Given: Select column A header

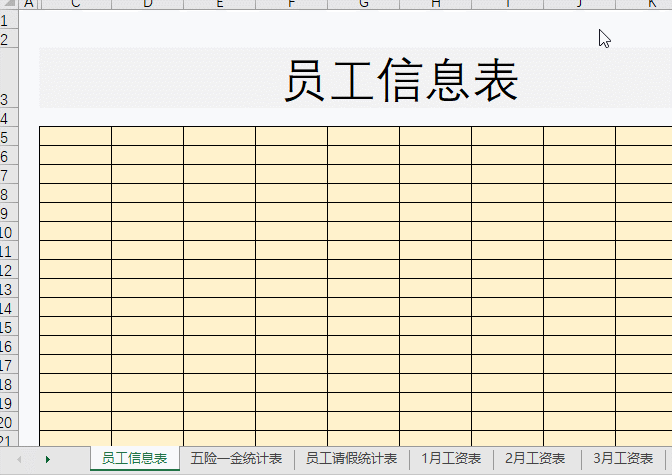Looking at the screenshot, I should click(x=28, y=5).
